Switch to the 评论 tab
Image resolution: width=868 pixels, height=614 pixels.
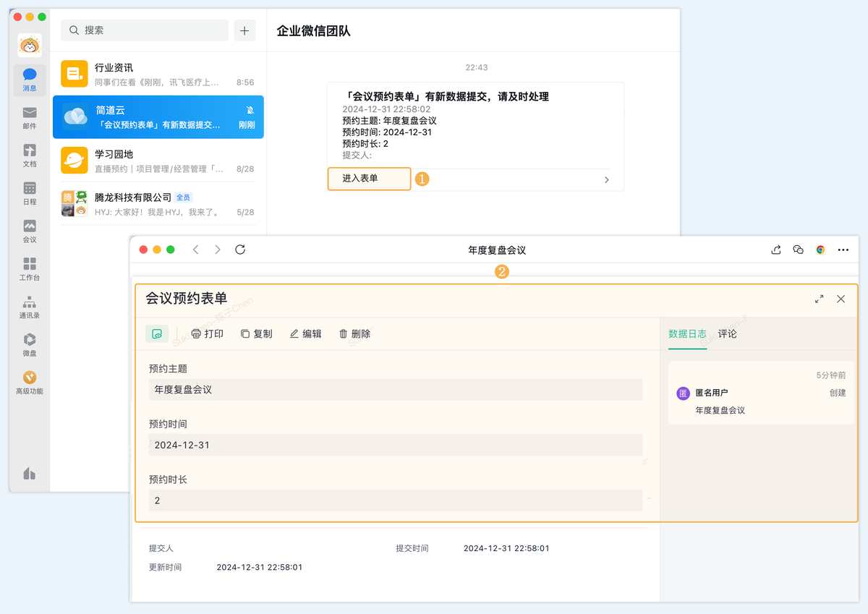tap(727, 334)
